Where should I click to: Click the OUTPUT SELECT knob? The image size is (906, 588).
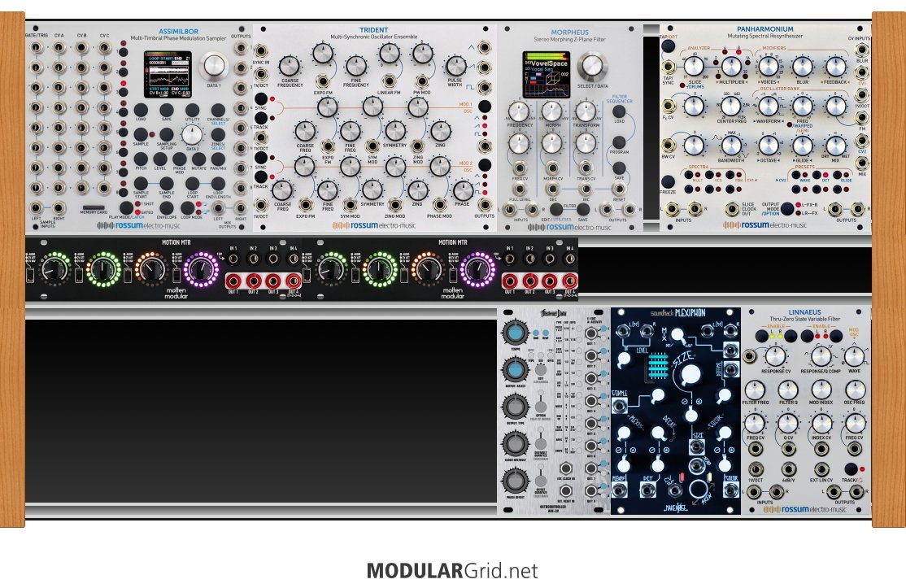pos(515,370)
